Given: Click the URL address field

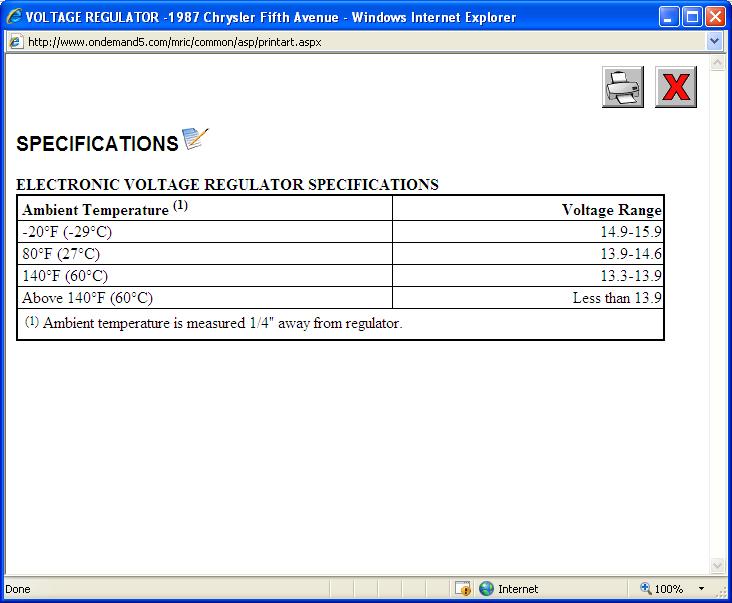Looking at the screenshot, I should pyautogui.click(x=364, y=42).
